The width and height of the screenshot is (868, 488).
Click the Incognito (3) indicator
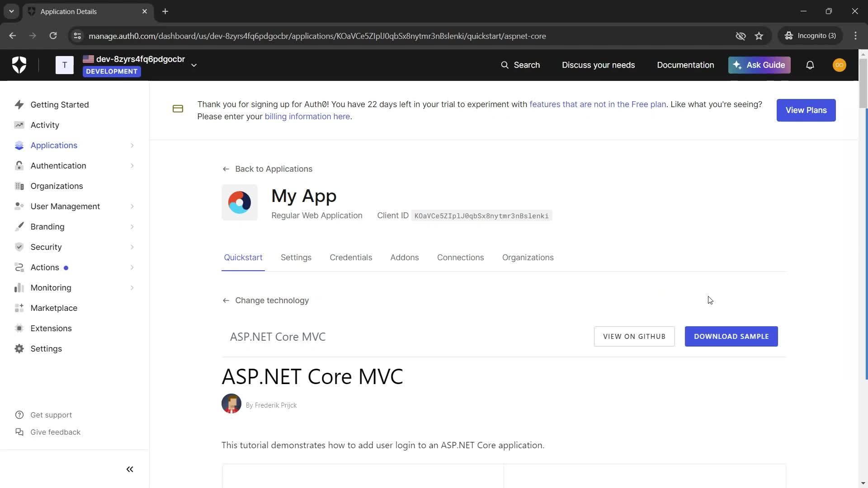tap(811, 36)
